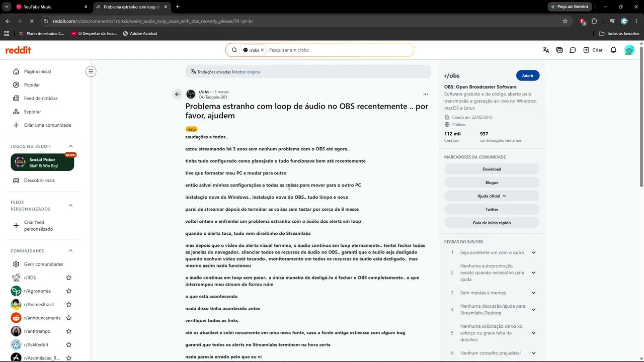This screenshot has width=644, height=362.
Task: Favorite the r/AskReddit community star
Action: pyautogui.click(x=69, y=345)
